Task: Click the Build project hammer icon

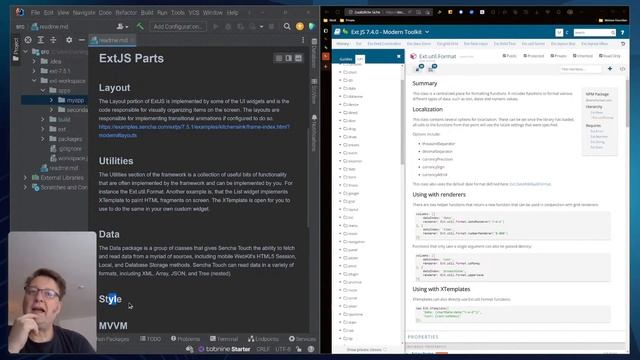Action: pos(140,27)
